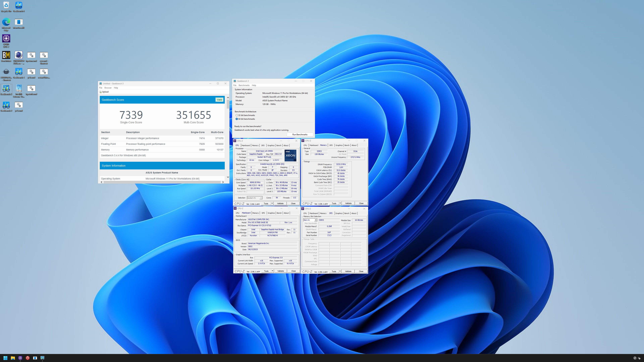Screen dimensions: 644x362
Task: Click the Intel Xeon logo in CPU-Z
Action: pyautogui.click(x=290, y=155)
